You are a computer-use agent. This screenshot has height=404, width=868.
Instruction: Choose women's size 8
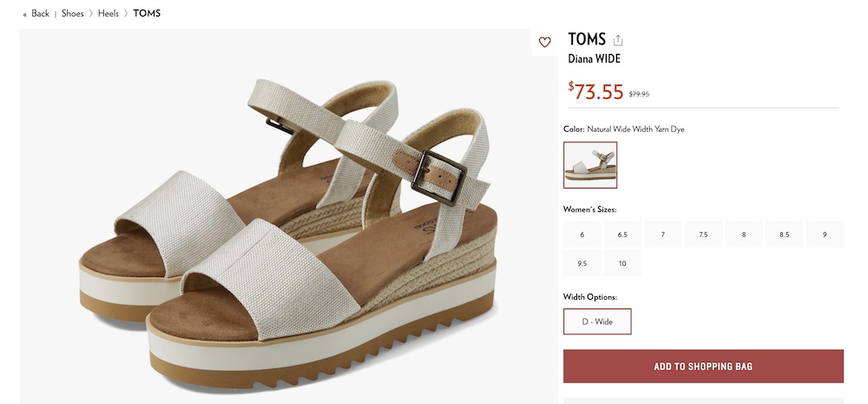(743, 235)
